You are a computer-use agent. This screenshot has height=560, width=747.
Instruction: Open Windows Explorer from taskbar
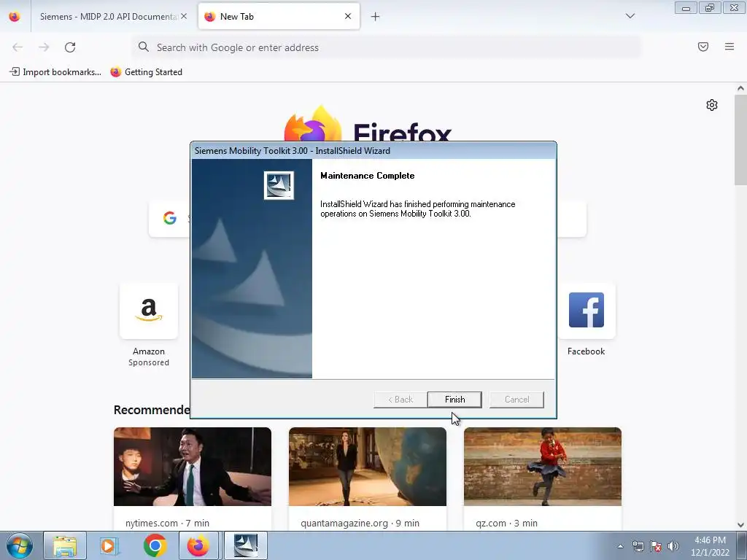(x=65, y=545)
